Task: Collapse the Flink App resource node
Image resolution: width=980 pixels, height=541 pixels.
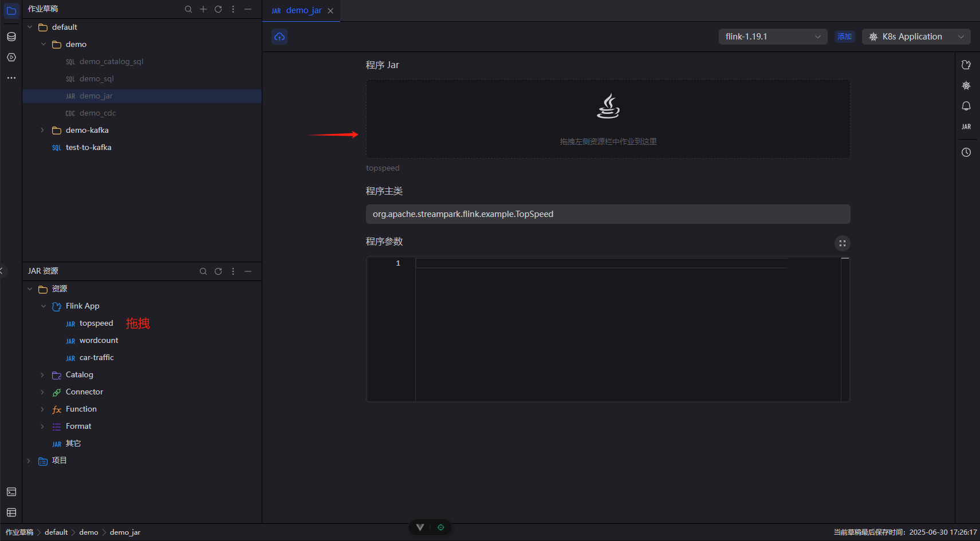Action: (44, 306)
